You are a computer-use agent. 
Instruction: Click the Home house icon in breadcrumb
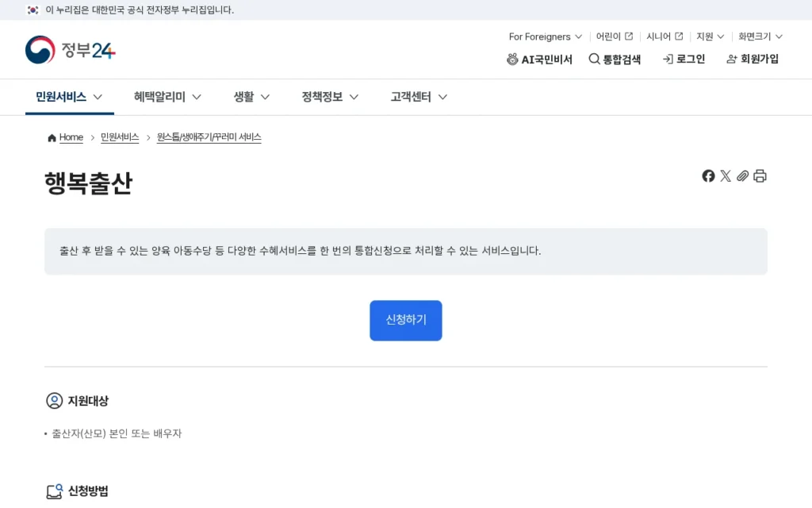click(x=52, y=137)
